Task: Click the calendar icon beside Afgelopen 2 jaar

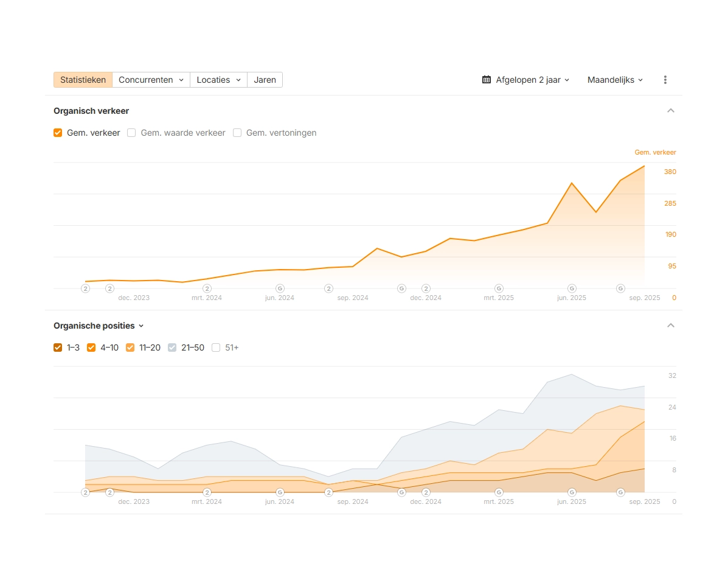Action: click(x=487, y=80)
